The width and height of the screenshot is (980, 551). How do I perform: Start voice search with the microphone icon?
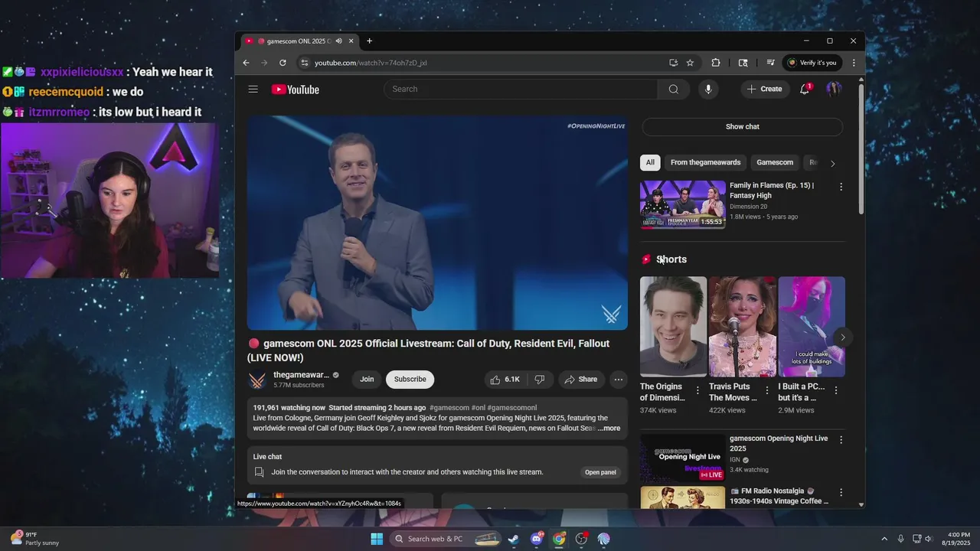708,89
